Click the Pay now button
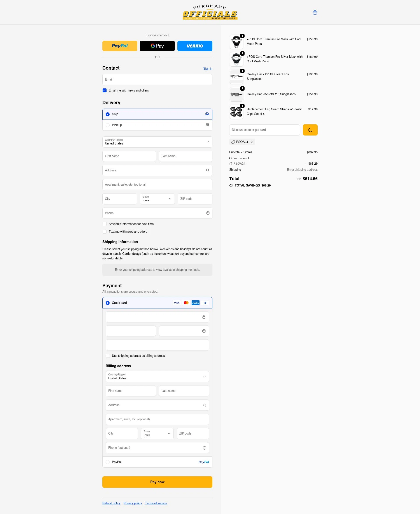Viewport: 420px width, 514px height. tap(157, 482)
